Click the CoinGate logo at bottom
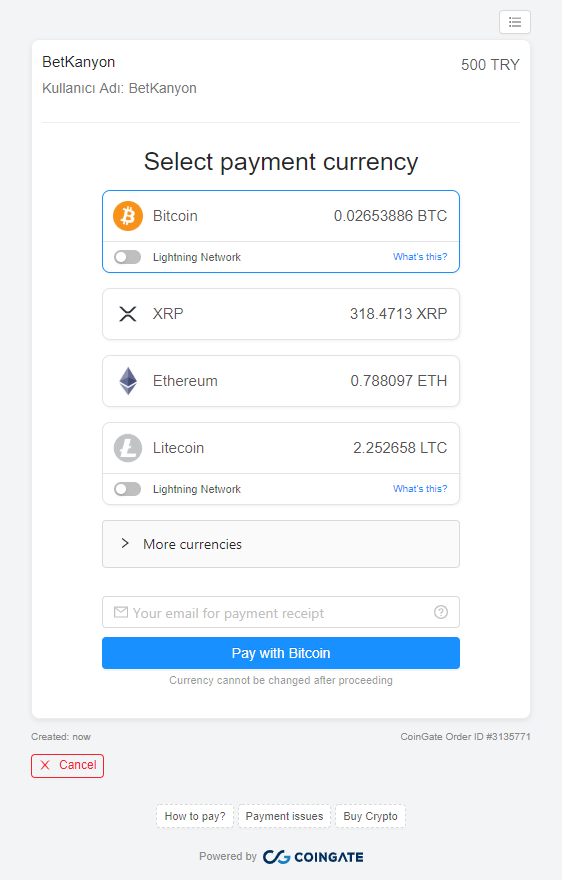The width and height of the screenshot is (562, 880). 313,856
